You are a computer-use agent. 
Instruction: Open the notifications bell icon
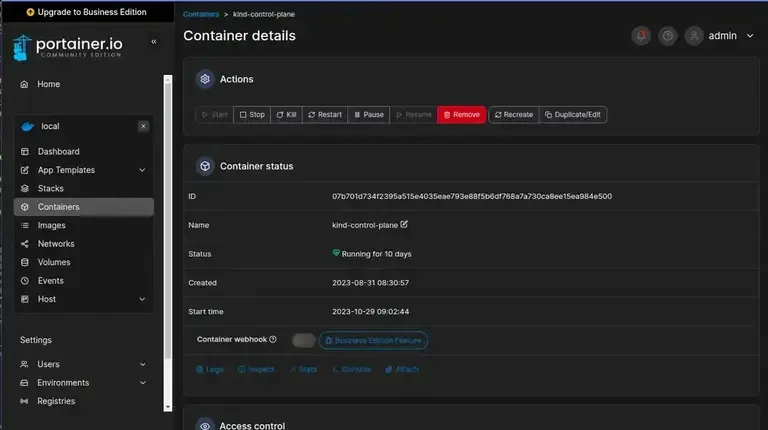641,36
